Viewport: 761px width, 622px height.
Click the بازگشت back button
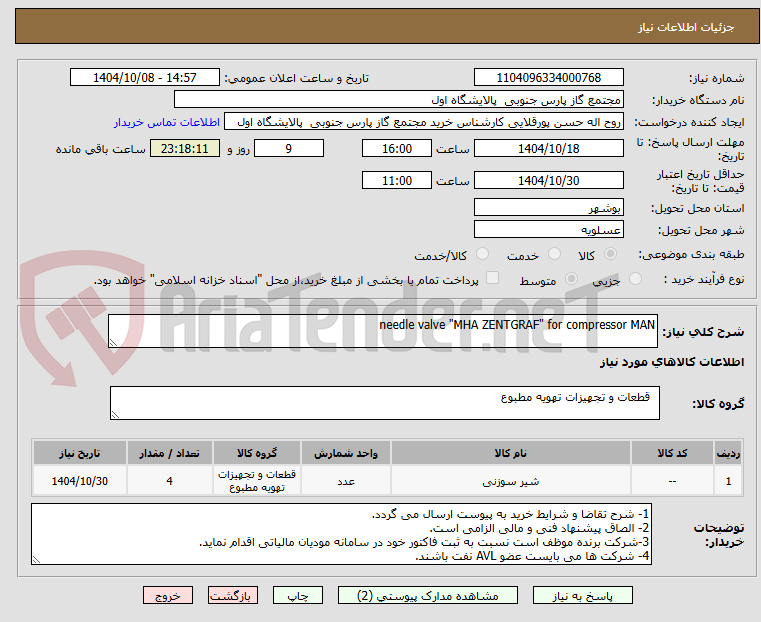(233, 596)
